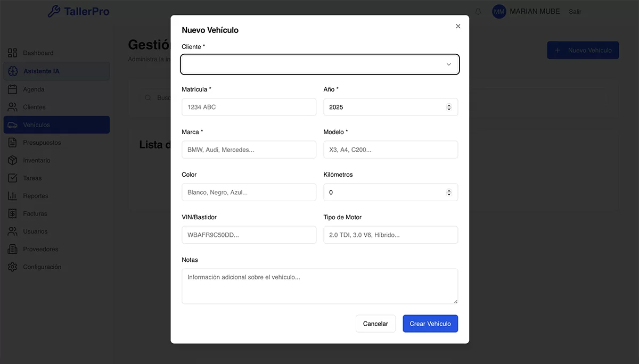Image resolution: width=639 pixels, height=364 pixels.
Task: Open the Cliente dropdown
Action: pyautogui.click(x=320, y=64)
